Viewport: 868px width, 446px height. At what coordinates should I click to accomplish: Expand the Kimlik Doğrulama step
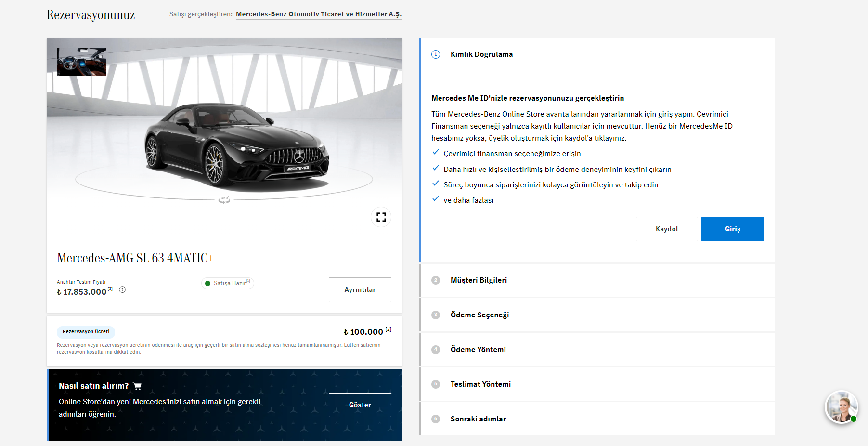(x=597, y=54)
